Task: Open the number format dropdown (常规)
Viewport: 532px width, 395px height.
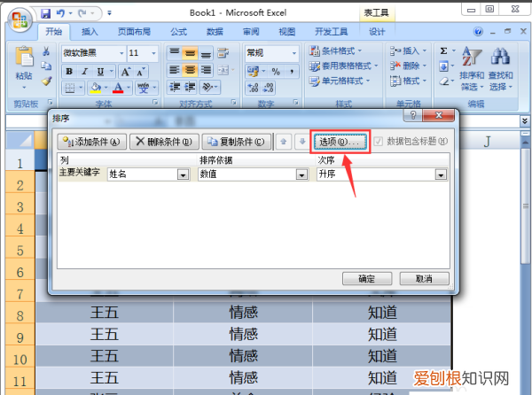Action: pyautogui.click(x=294, y=53)
